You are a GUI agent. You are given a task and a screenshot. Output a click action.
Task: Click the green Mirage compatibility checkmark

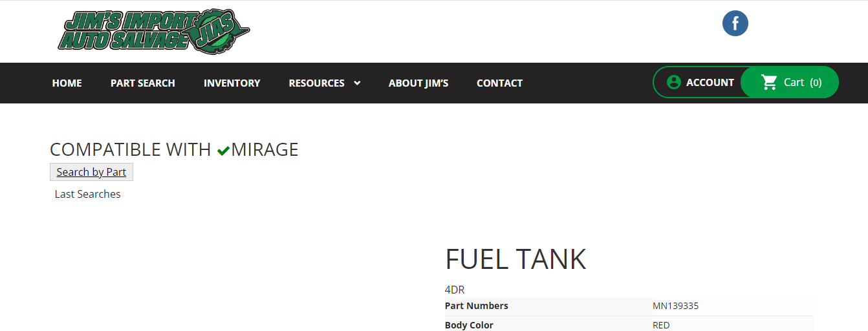click(x=224, y=151)
